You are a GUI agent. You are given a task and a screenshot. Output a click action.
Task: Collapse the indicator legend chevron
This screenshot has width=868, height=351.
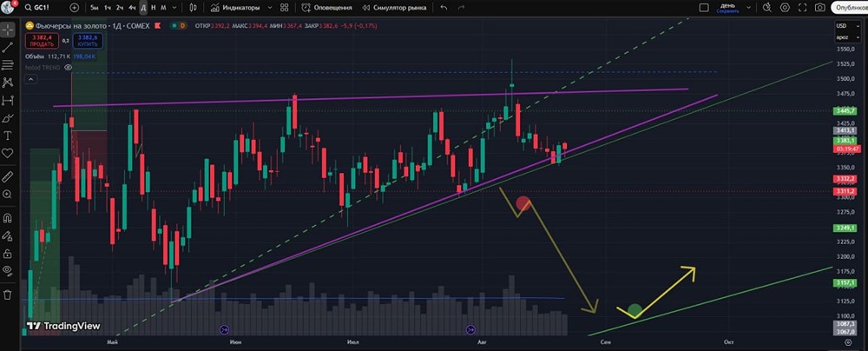[x=30, y=80]
